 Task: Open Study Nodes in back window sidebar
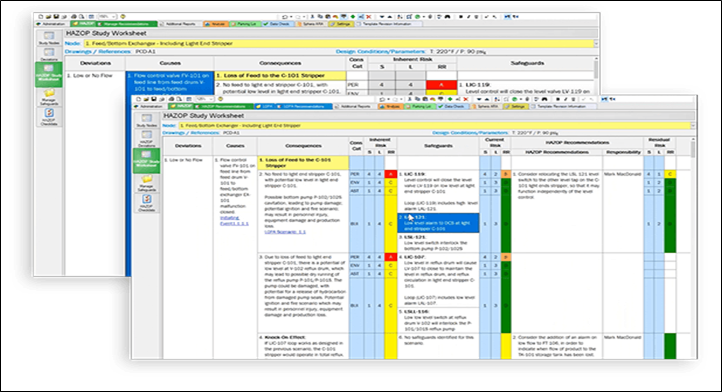point(49,38)
